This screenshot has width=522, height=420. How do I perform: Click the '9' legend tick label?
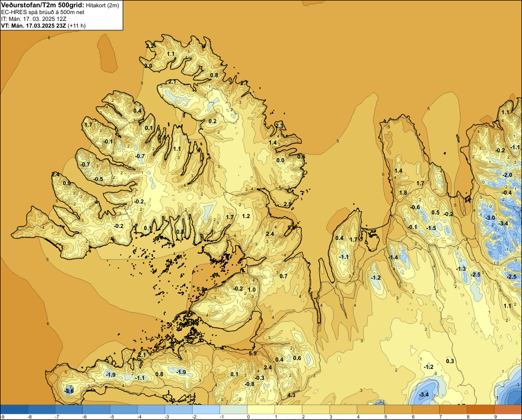coord(495,417)
